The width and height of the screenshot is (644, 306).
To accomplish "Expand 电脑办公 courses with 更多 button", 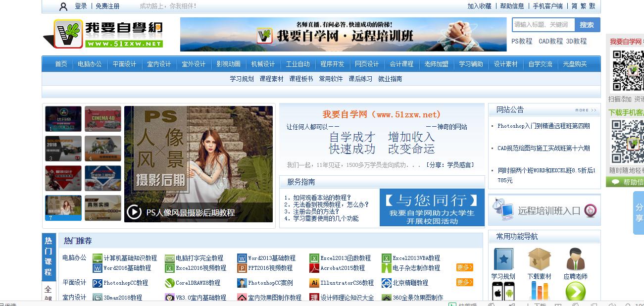I will (x=464, y=267).
